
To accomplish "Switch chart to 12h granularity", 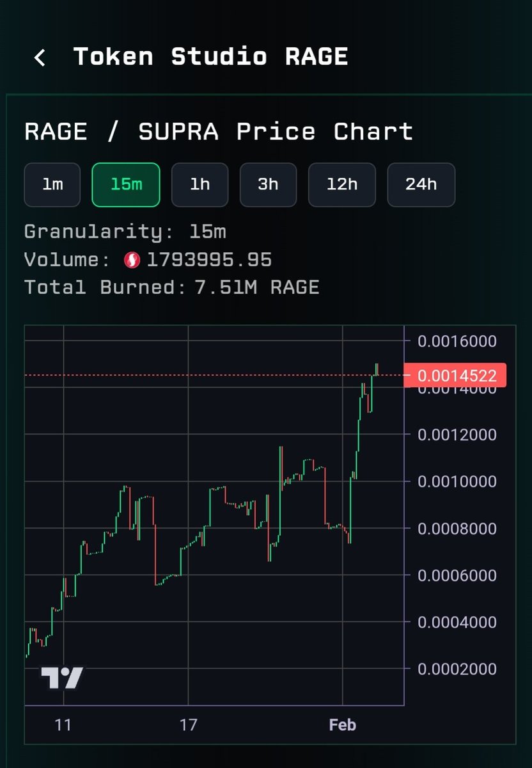I will coord(342,185).
